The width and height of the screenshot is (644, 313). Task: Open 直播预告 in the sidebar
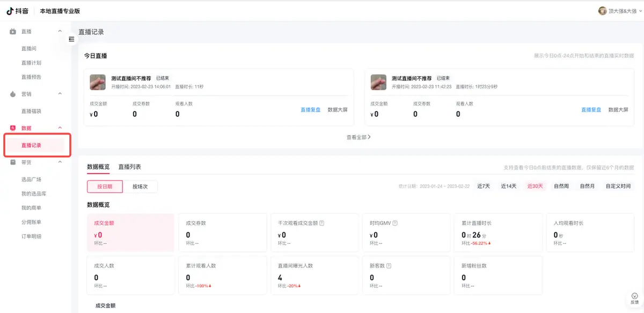pyautogui.click(x=31, y=77)
